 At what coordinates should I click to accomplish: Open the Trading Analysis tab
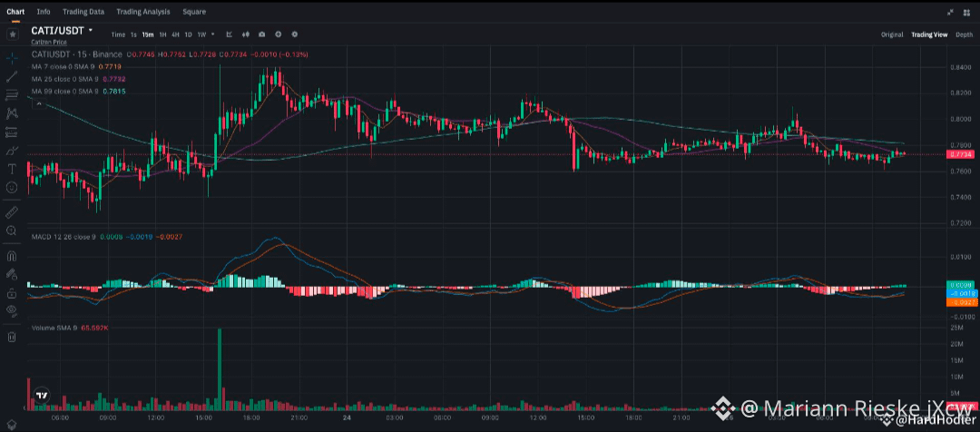pos(143,12)
